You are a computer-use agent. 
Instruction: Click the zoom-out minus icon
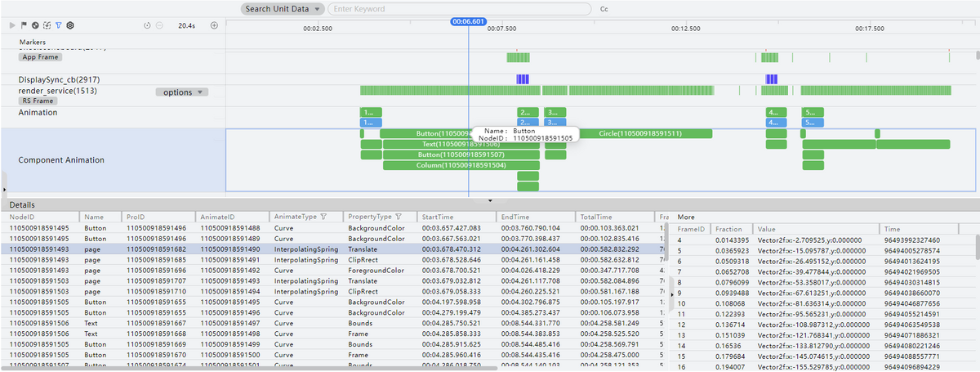click(158, 25)
